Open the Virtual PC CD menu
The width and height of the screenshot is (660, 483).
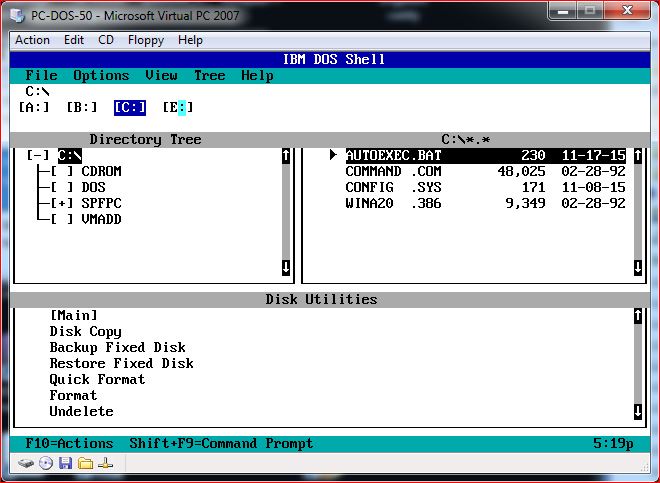click(106, 40)
